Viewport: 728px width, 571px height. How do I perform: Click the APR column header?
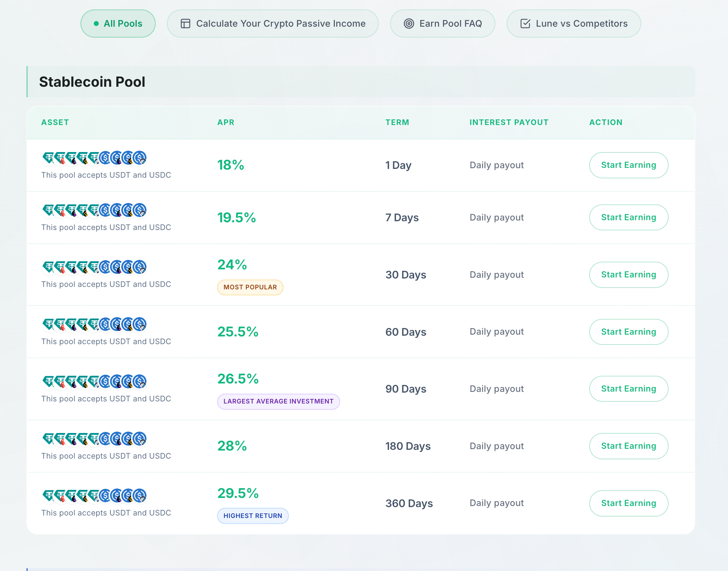coord(226,122)
